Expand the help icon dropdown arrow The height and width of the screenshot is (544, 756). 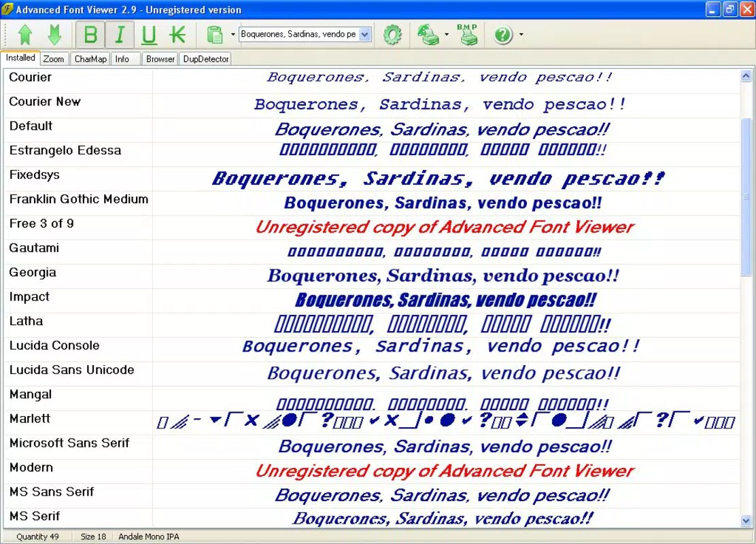(x=521, y=35)
